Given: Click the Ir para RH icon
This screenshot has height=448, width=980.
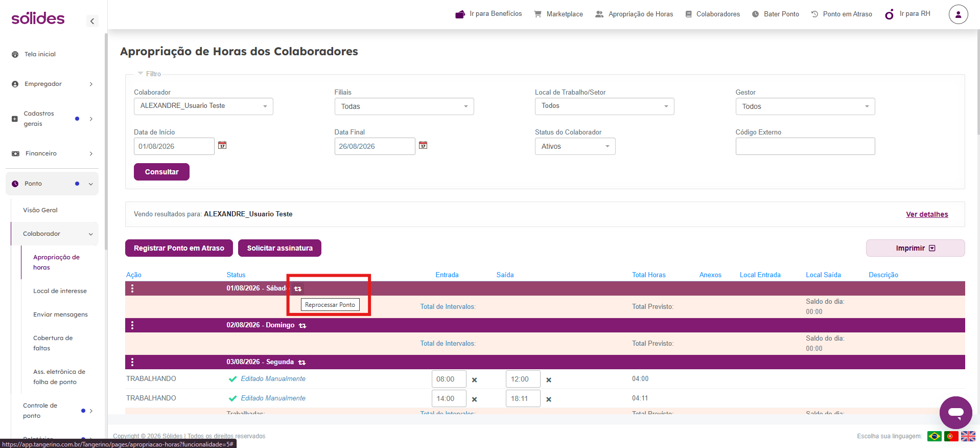Looking at the screenshot, I should tap(890, 14).
